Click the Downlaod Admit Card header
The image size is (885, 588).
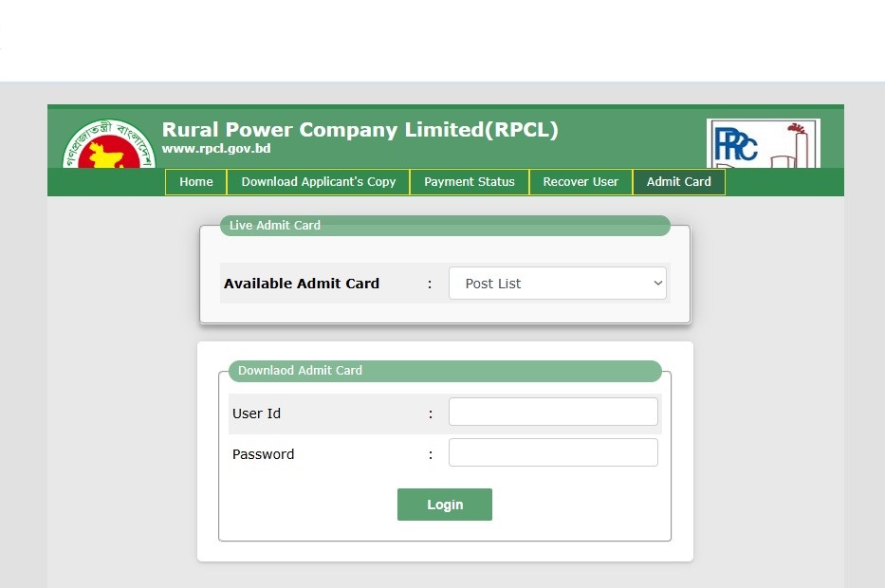[445, 371]
